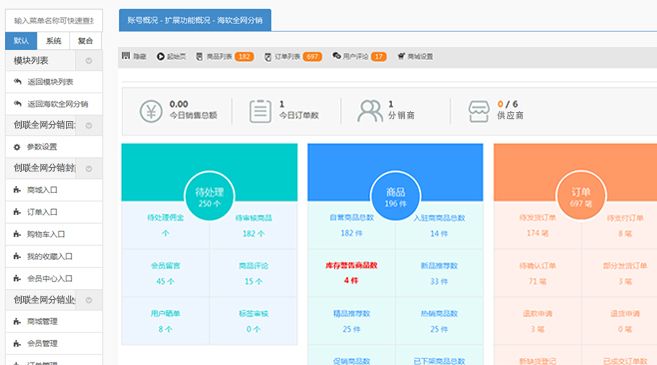Switch to the 默认 menu tab
The height and width of the screenshot is (365, 657).
(21, 41)
